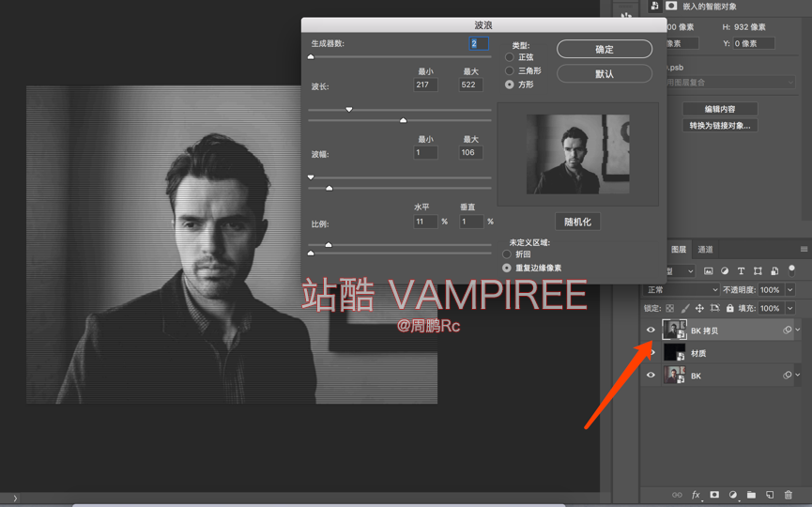Select the 三角形 wave type
The width and height of the screenshot is (812, 507).
[x=510, y=70]
